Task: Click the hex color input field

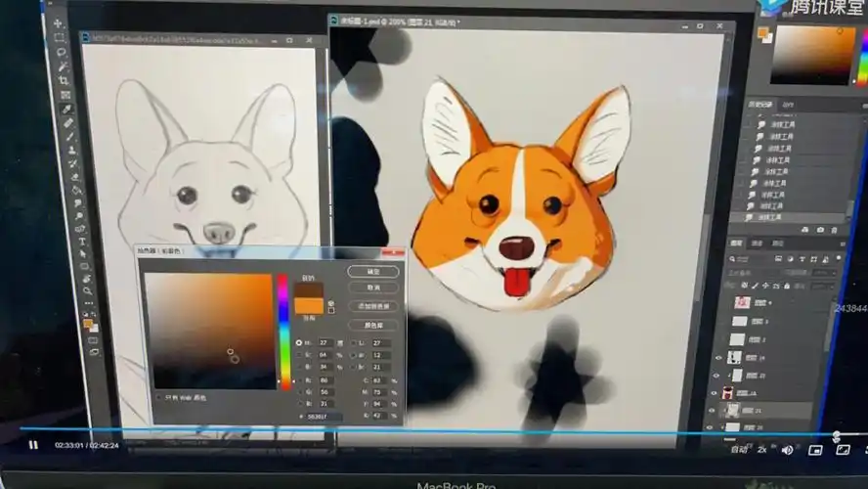Action: coord(325,417)
